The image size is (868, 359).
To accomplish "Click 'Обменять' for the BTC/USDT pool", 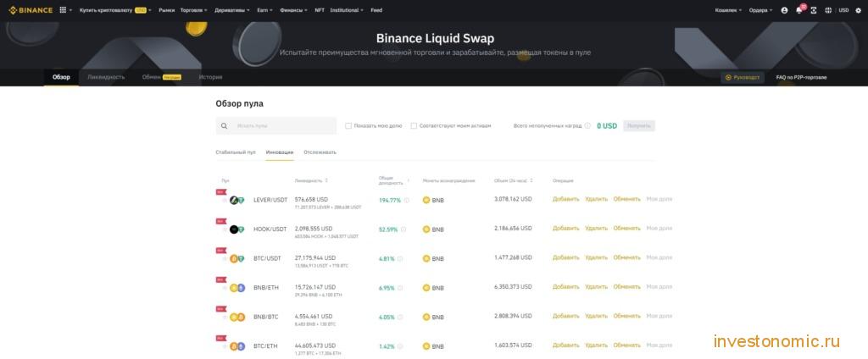I will 626,257.
